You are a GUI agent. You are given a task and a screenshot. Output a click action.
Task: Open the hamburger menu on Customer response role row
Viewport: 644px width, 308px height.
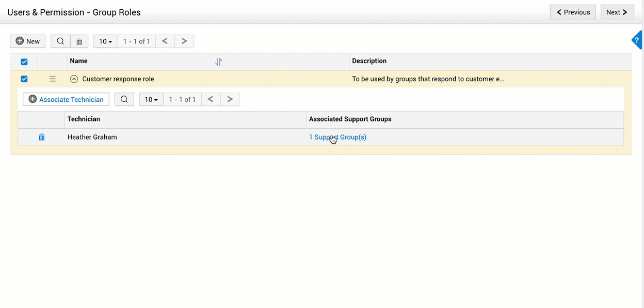point(53,79)
